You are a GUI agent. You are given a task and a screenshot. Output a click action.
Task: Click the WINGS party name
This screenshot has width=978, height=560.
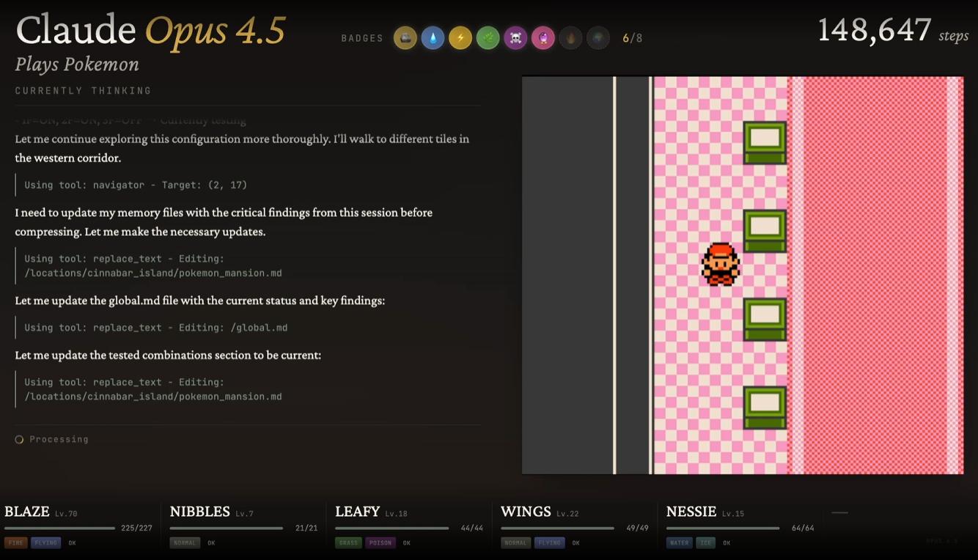(x=526, y=512)
